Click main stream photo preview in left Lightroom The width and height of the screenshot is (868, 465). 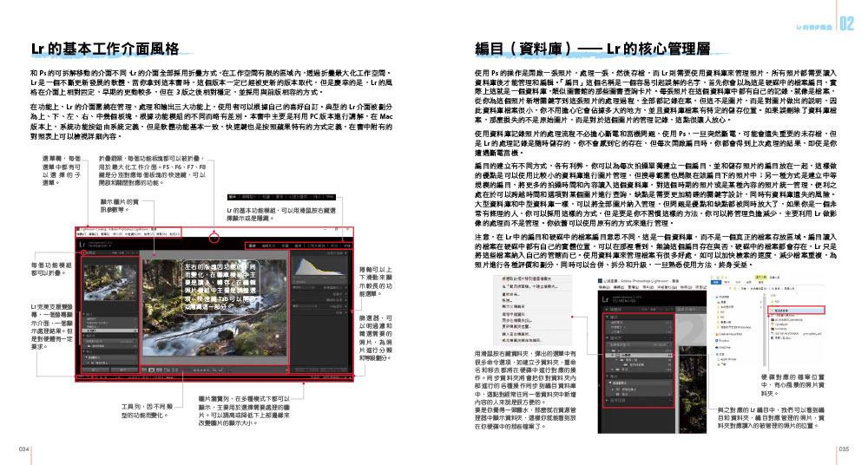214,307
